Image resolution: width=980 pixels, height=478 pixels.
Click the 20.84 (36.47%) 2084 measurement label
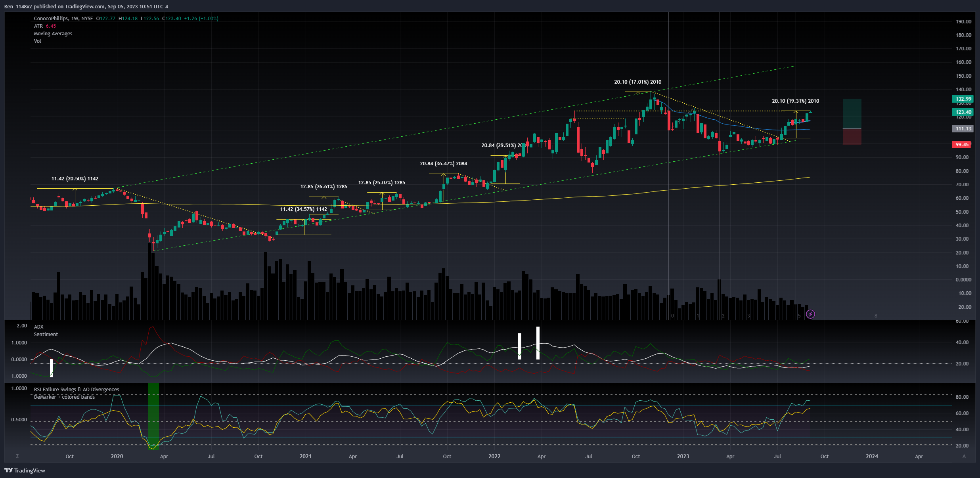point(444,164)
